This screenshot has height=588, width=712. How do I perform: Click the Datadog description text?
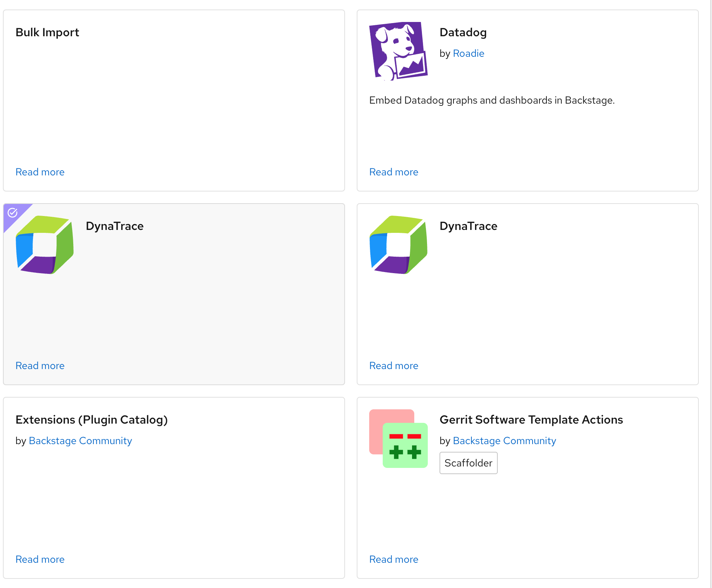(x=492, y=100)
